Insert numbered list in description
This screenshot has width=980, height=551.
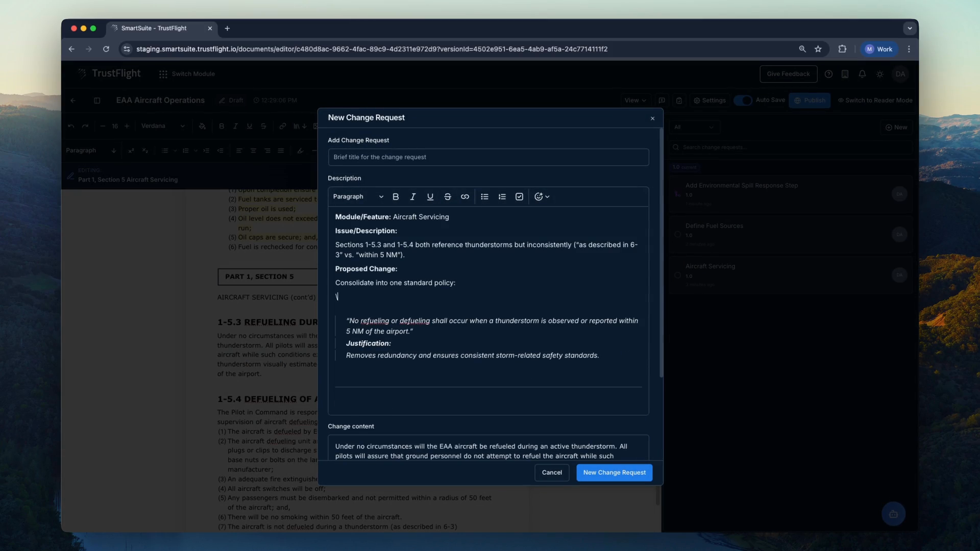pyautogui.click(x=502, y=196)
